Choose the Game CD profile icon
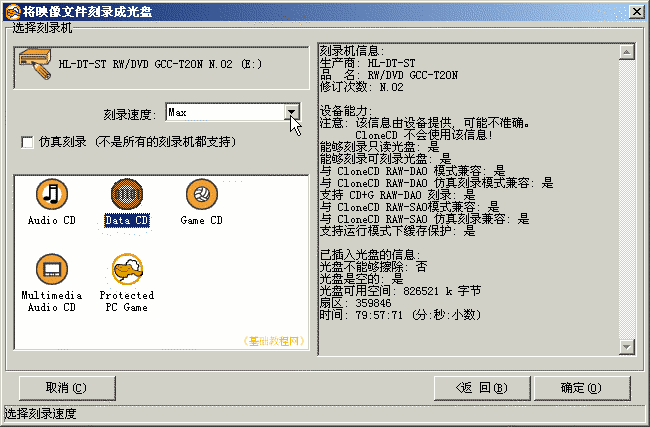The height and width of the screenshot is (427, 650). 202,194
